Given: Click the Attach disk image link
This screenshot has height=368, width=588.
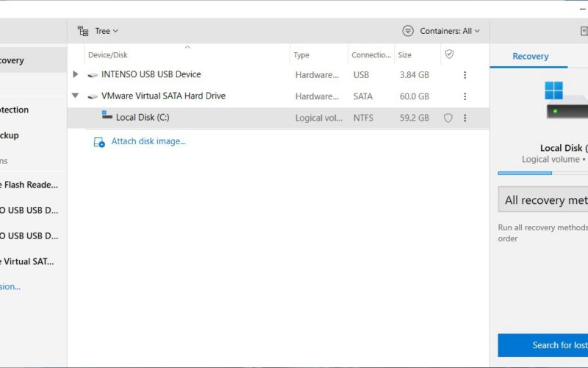Looking at the screenshot, I should click(x=148, y=141).
